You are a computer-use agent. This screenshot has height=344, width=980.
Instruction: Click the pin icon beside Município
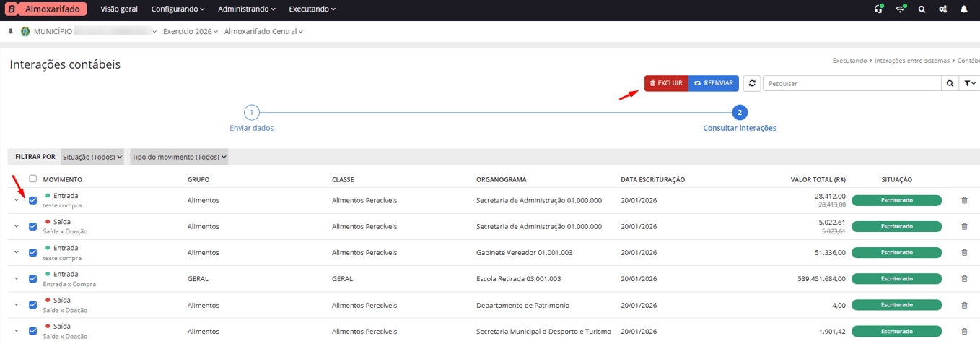tap(11, 32)
